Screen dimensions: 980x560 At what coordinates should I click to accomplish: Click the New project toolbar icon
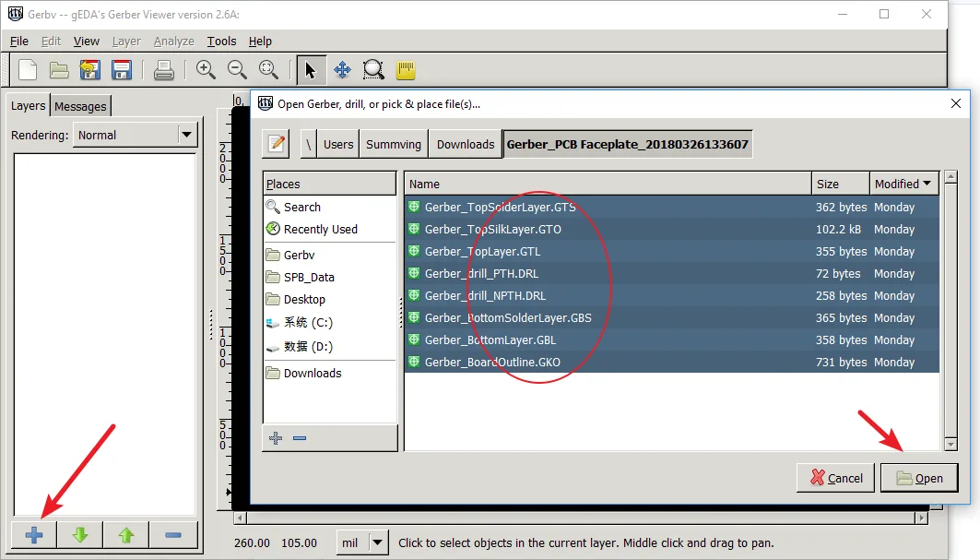[x=28, y=70]
